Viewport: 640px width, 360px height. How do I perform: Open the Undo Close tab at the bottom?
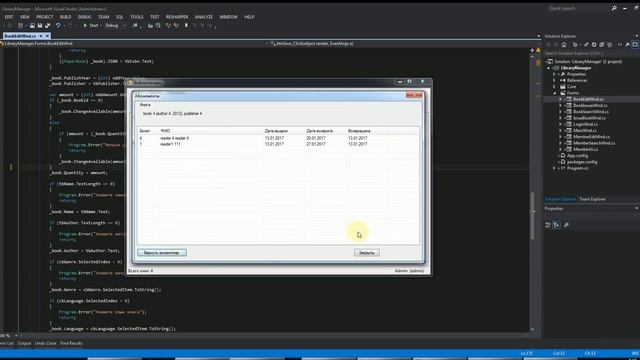pos(45,343)
